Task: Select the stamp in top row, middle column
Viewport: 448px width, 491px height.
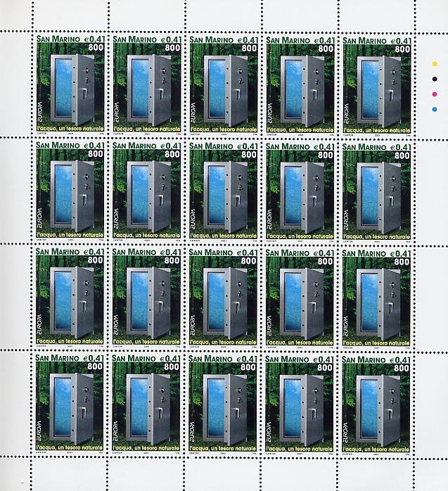Action: 224,86
